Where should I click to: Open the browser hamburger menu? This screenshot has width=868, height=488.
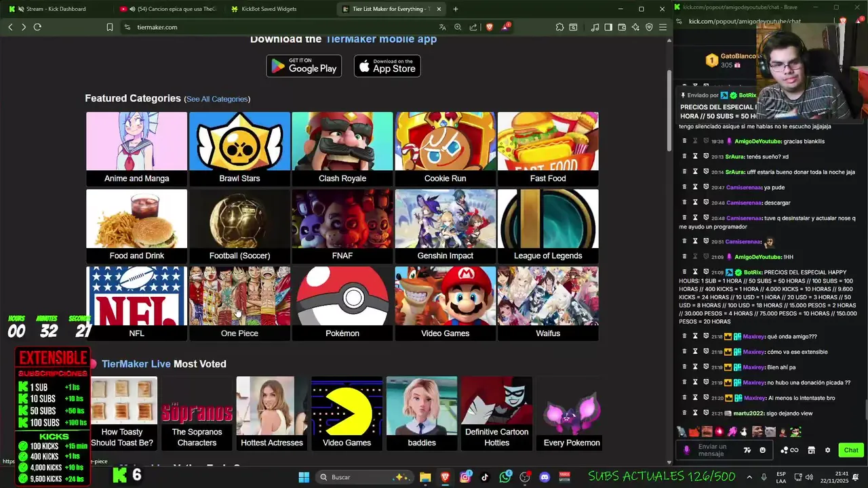(663, 27)
